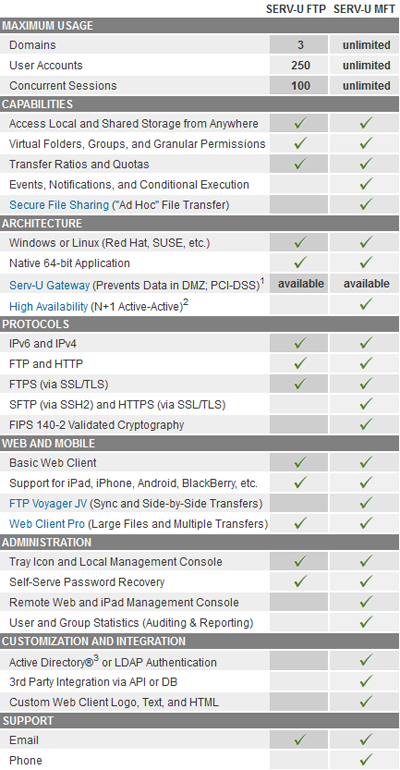
Task: Click the Web Client Pro link
Action: pyautogui.click(x=47, y=524)
